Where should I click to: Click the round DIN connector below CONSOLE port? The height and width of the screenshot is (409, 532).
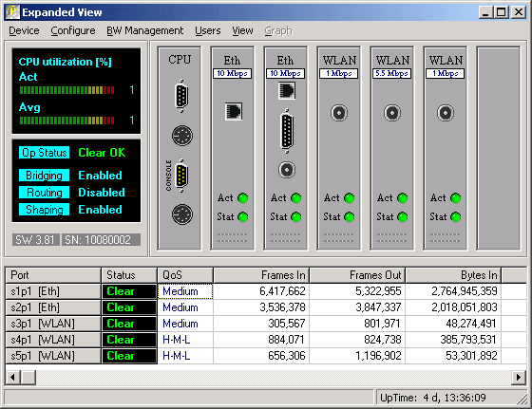pos(182,214)
